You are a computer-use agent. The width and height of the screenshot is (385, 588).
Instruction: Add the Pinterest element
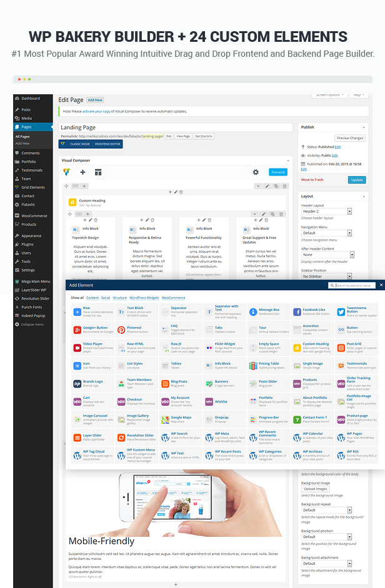coord(121,328)
